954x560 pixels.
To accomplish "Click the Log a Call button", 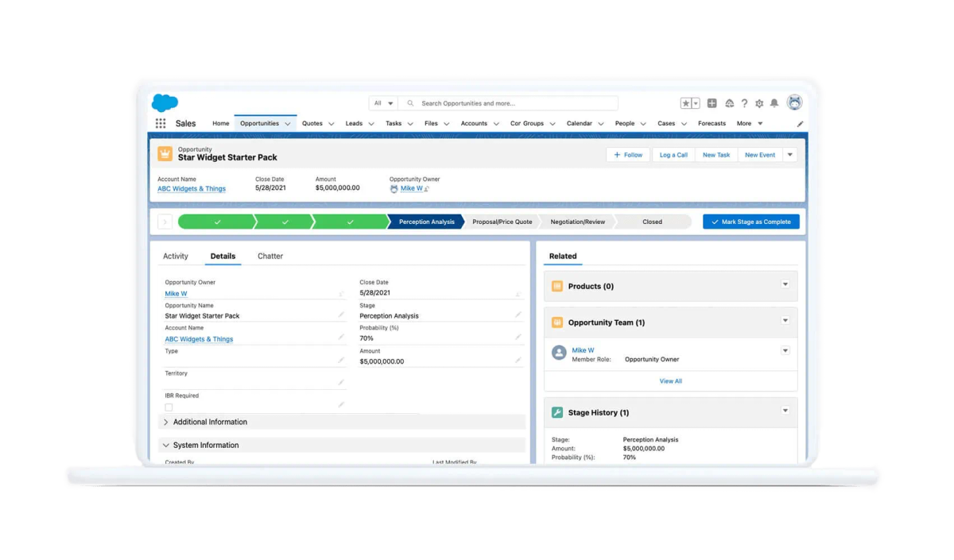I will pyautogui.click(x=673, y=155).
